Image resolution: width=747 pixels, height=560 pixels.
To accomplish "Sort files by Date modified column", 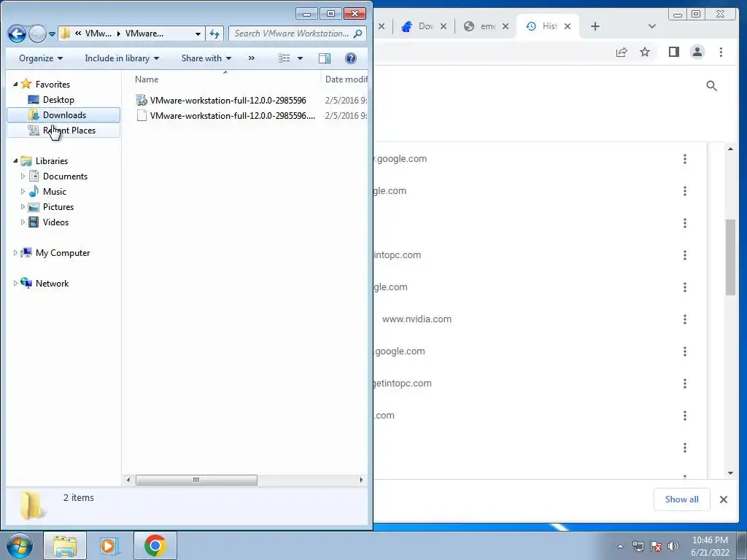I will pyautogui.click(x=346, y=79).
